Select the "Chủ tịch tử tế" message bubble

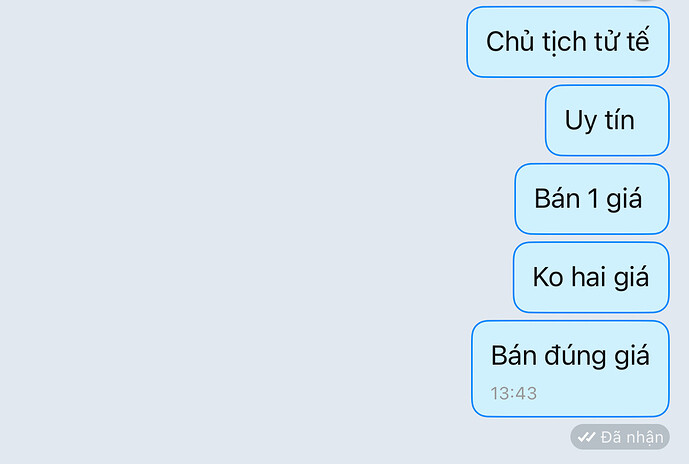(568, 42)
